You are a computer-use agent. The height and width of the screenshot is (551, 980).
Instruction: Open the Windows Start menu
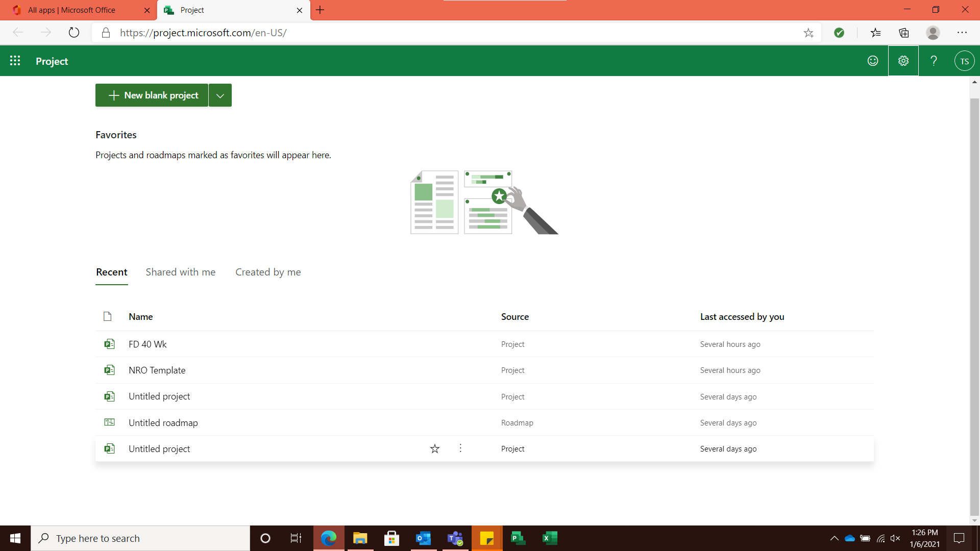[15, 538]
